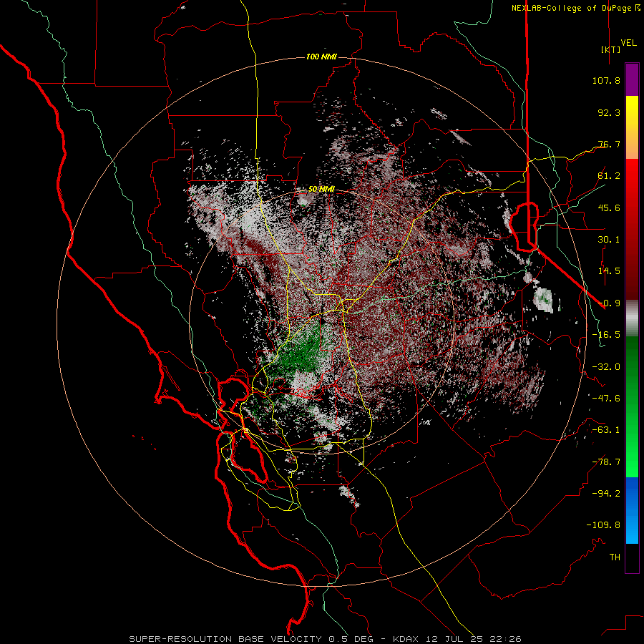Select the 76.7 scale value
644x644 pixels.
609,144
